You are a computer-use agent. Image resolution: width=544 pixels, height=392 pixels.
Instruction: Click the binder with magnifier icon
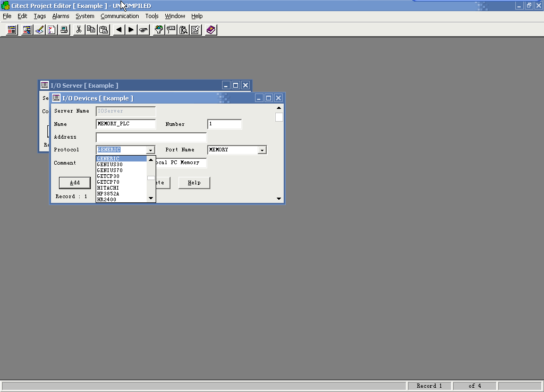tap(183, 30)
